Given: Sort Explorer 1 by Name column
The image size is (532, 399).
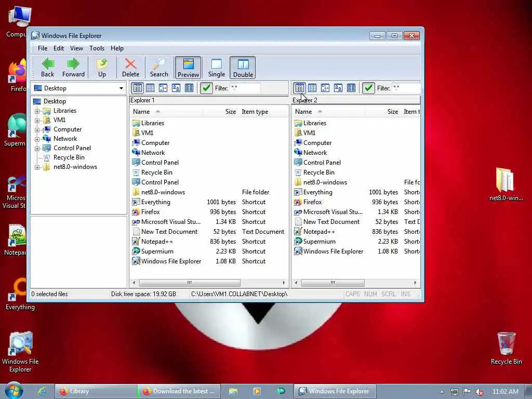Looking at the screenshot, I should [x=166, y=112].
